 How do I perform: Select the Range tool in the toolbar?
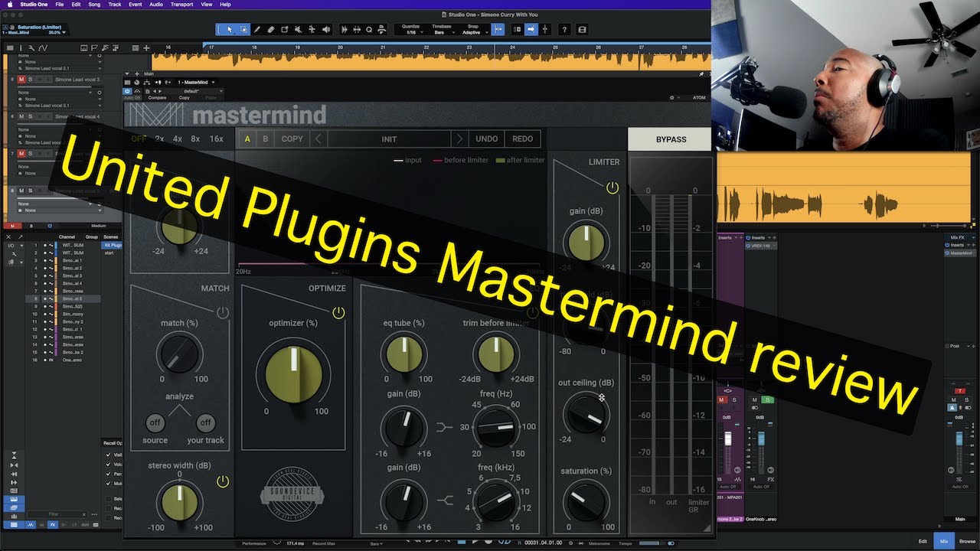(243, 30)
